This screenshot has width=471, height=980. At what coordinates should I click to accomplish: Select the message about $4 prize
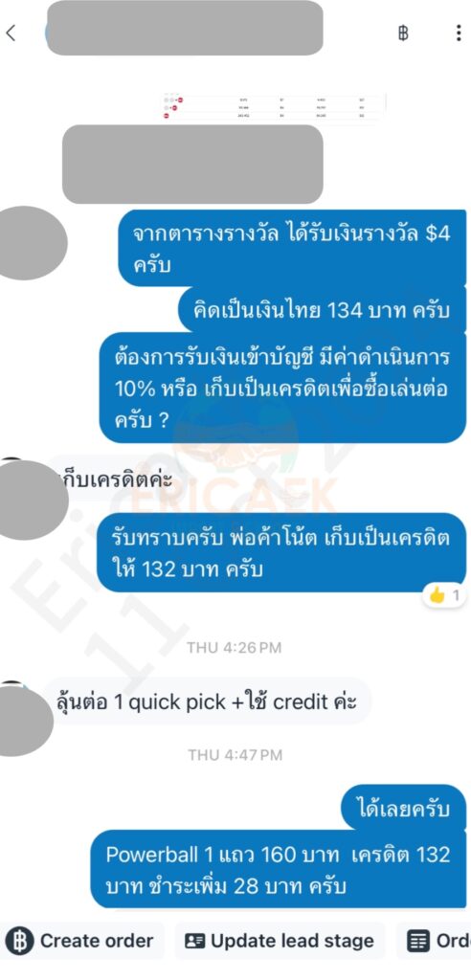tap(292, 248)
